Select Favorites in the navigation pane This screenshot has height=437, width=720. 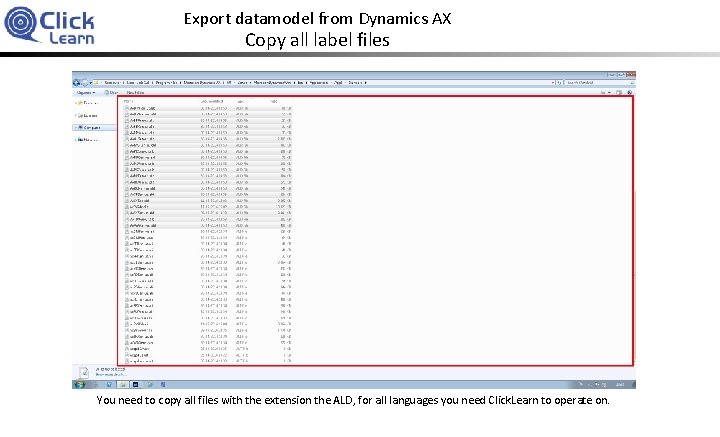88,103
